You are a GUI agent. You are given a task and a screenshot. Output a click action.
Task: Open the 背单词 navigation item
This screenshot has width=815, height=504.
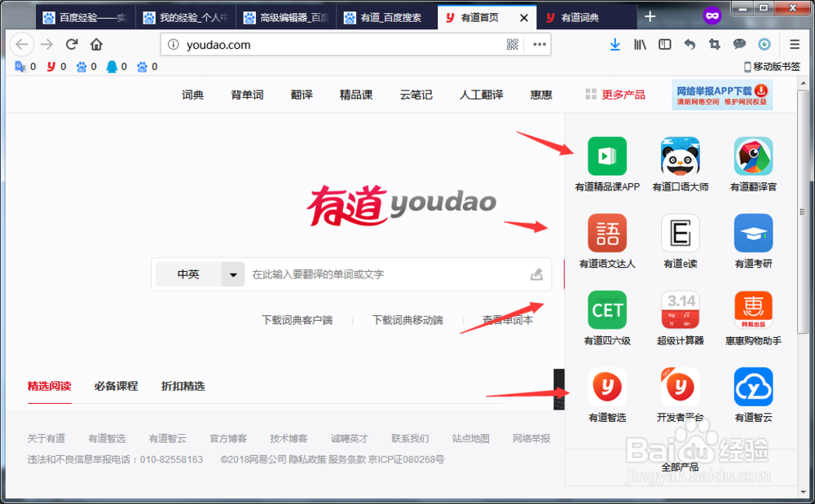coord(247,95)
